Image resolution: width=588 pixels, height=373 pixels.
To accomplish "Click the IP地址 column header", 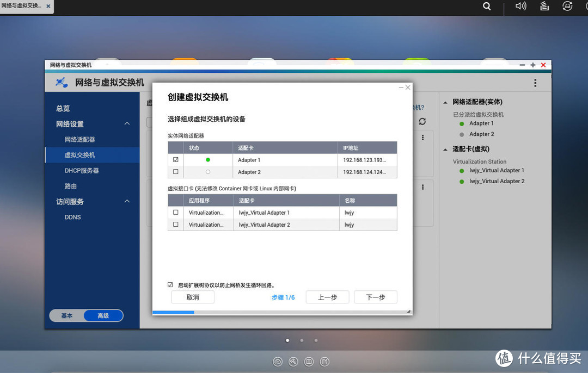I will coord(367,147).
